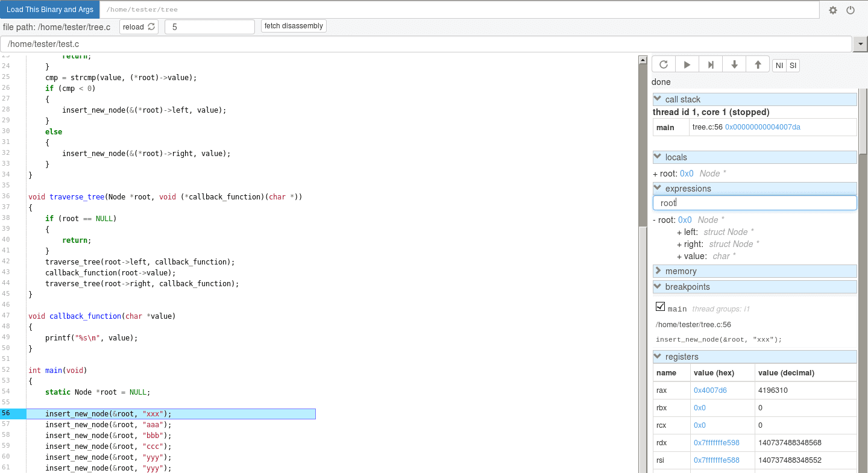Image resolution: width=868 pixels, height=473 pixels.
Task: Step over to the next line
Action: (711, 65)
